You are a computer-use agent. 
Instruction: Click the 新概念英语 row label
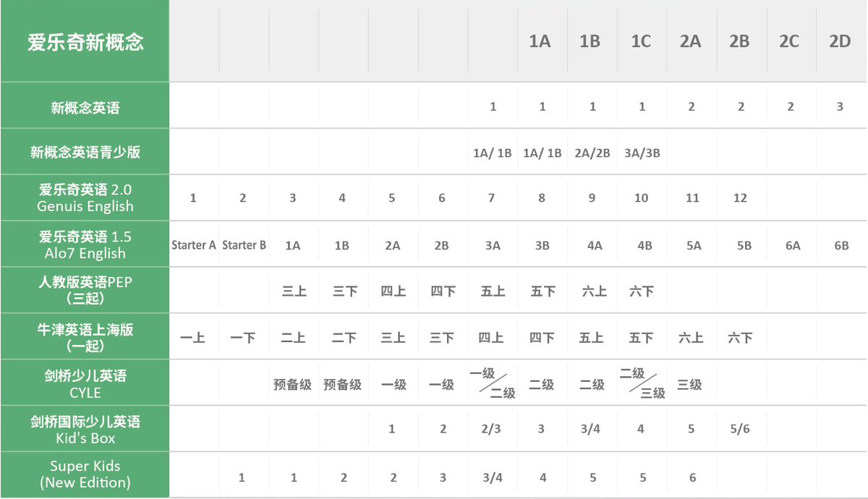[x=85, y=108]
